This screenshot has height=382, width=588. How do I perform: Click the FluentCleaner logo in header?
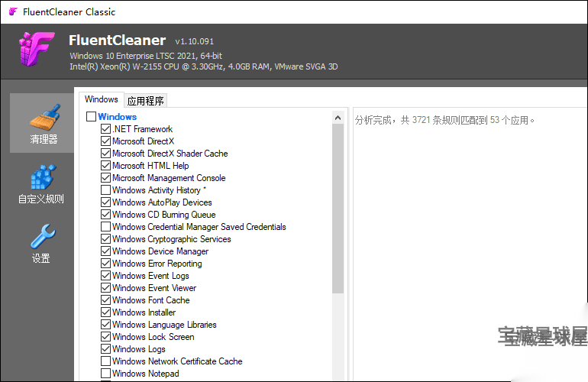tap(37, 49)
